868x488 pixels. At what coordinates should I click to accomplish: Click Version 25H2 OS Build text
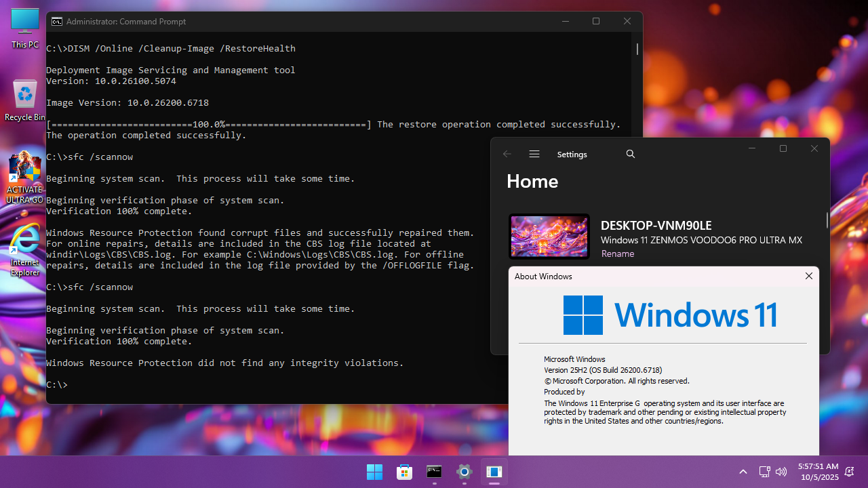(603, 370)
